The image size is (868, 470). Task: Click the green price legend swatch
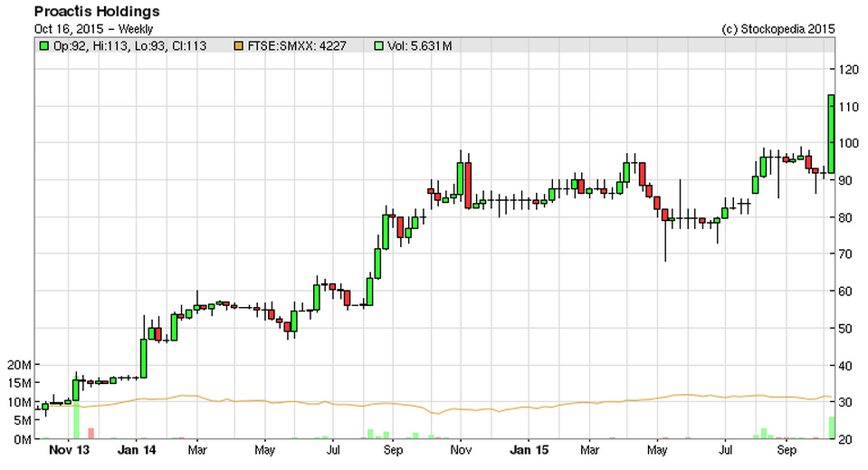tap(43, 46)
